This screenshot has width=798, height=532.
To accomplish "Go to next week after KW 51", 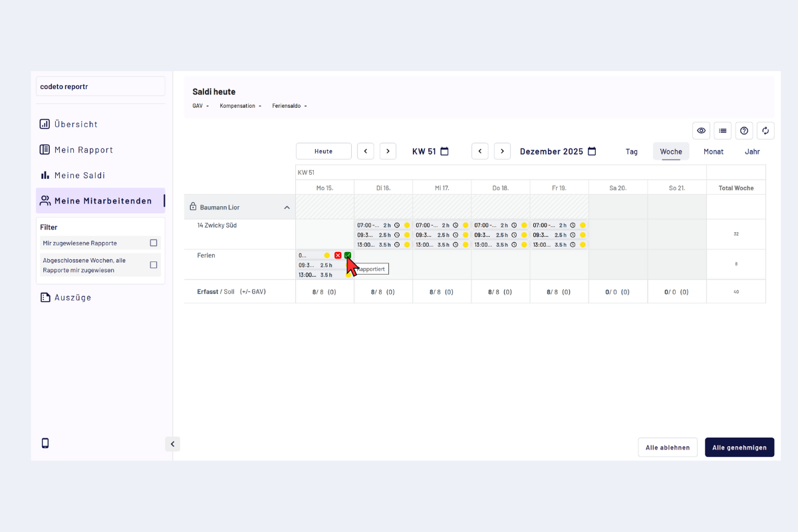I will (x=388, y=152).
